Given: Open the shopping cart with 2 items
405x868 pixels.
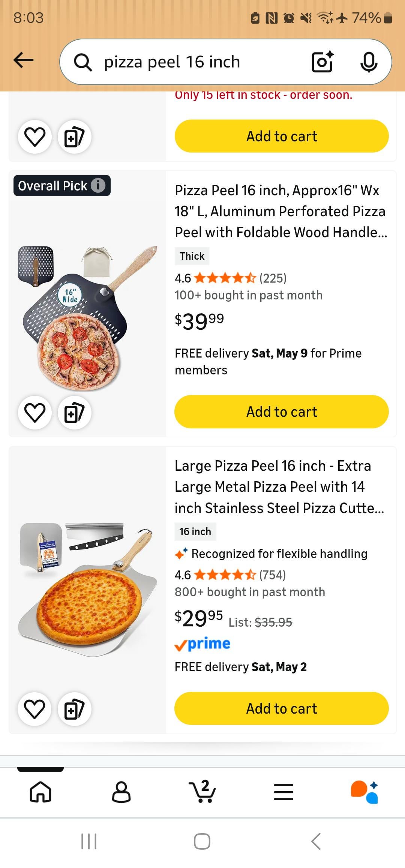Looking at the screenshot, I should pos(202,792).
